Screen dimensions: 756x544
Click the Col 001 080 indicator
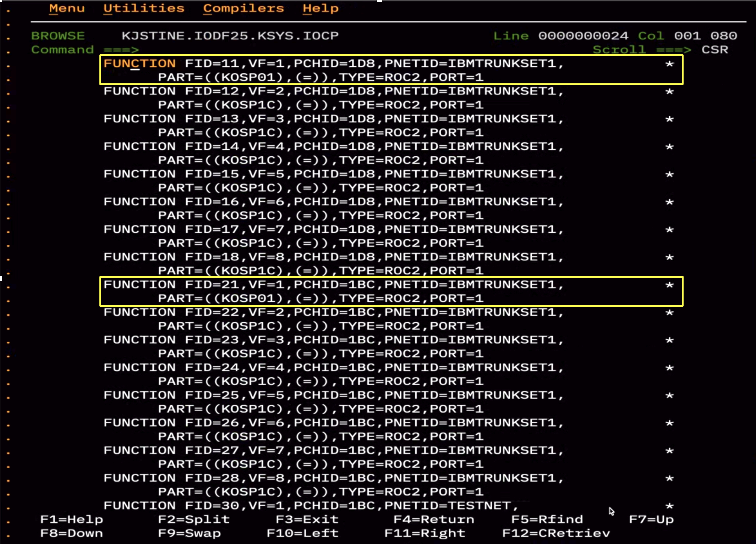click(x=687, y=36)
